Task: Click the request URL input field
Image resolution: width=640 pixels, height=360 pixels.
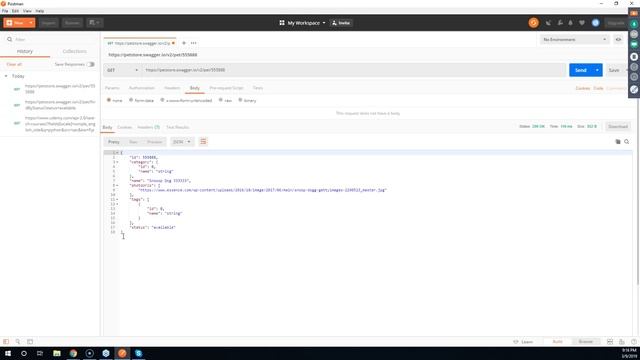Action: (353, 70)
